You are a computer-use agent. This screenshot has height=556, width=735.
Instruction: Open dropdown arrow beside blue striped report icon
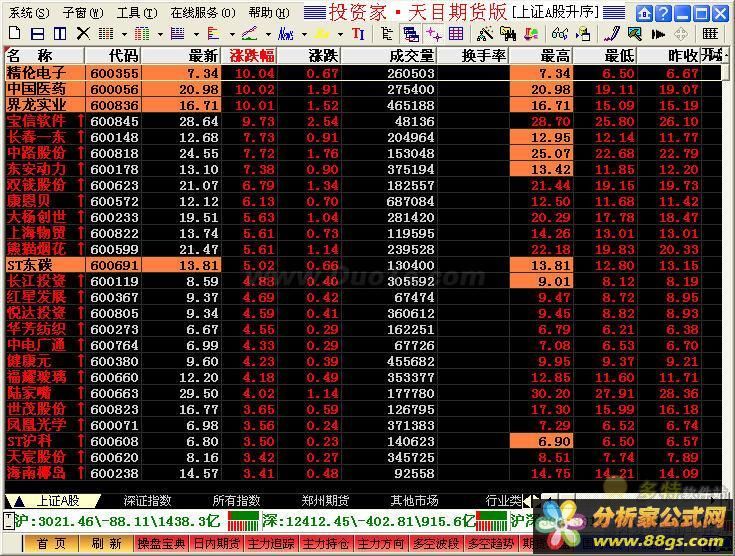(196, 34)
